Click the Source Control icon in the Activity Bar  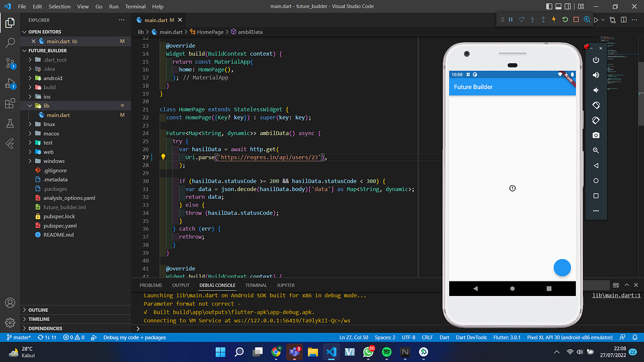click(10, 63)
